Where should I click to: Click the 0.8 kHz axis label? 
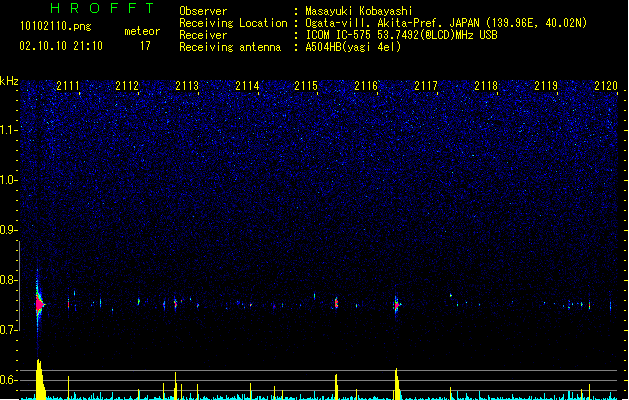pyautogui.click(x=9, y=280)
